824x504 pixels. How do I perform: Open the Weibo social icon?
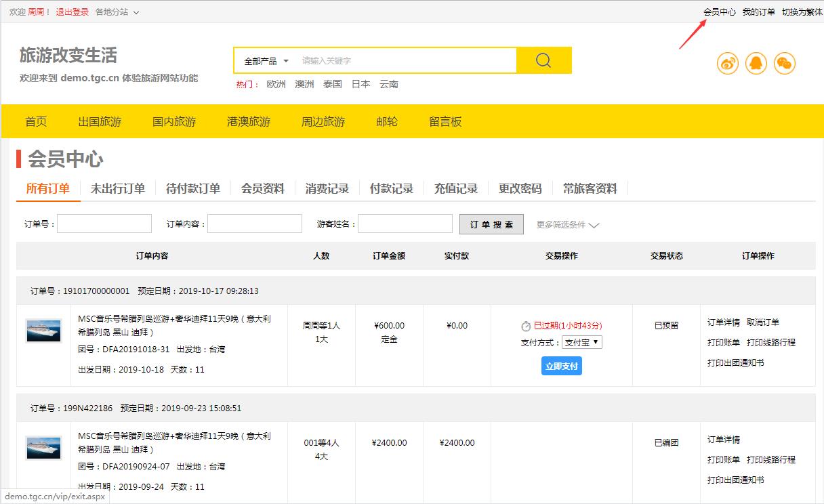pyautogui.click(x=728, y=64)
